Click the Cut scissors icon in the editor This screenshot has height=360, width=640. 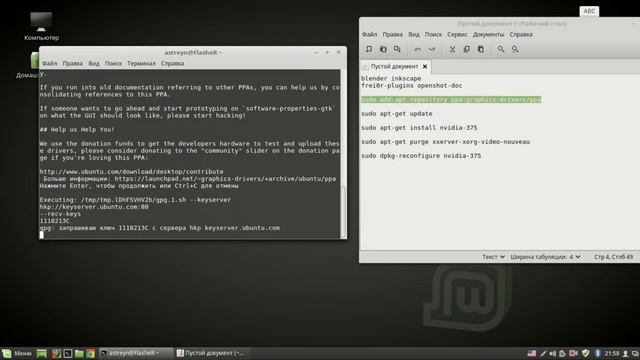(452, 49)
